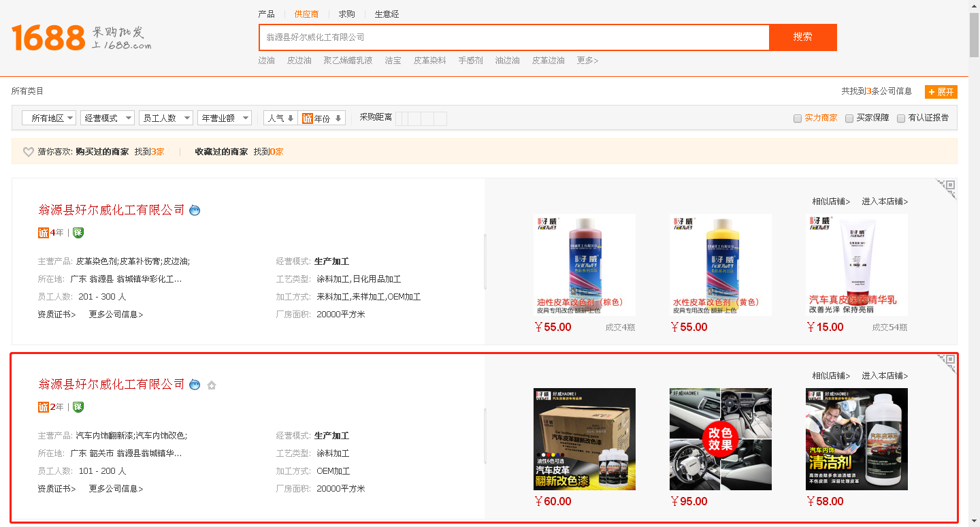
Task: Click the 手感剂 keyword suggestion
Action: [x=470, y=61]
